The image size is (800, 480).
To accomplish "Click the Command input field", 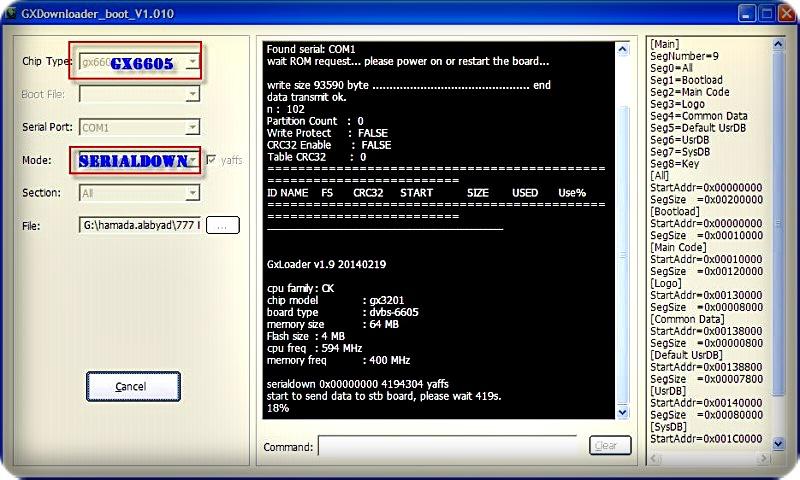I will tap(447, 445).
